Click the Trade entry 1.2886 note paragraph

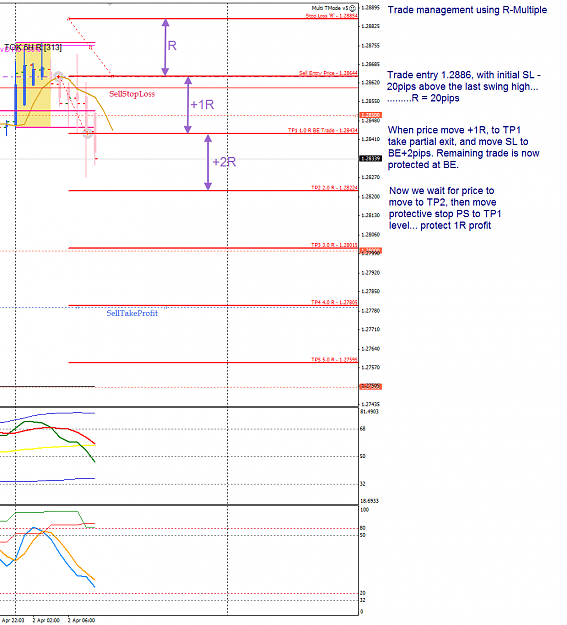pyautogui.click(x=464, y=86)
